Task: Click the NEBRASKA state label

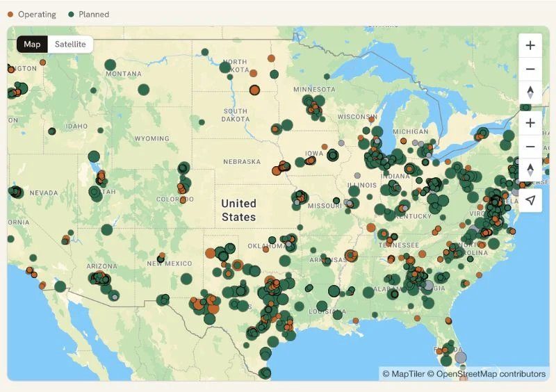Action: [242, 162]
